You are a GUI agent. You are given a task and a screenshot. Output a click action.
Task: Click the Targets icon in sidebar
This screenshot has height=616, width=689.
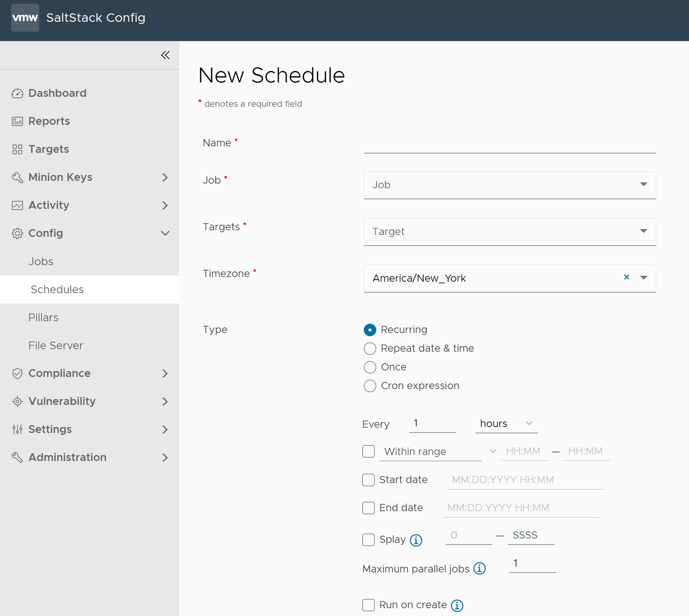tap(16, 149)
